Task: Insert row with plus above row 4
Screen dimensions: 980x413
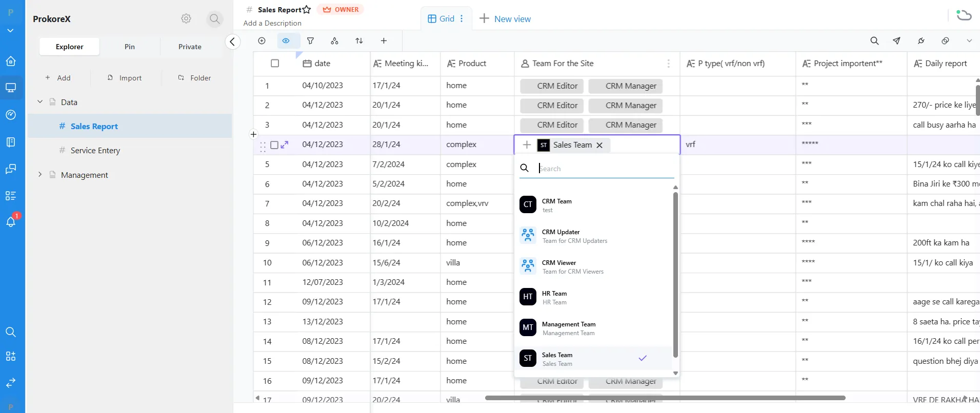Action: (x=253, y=134)
